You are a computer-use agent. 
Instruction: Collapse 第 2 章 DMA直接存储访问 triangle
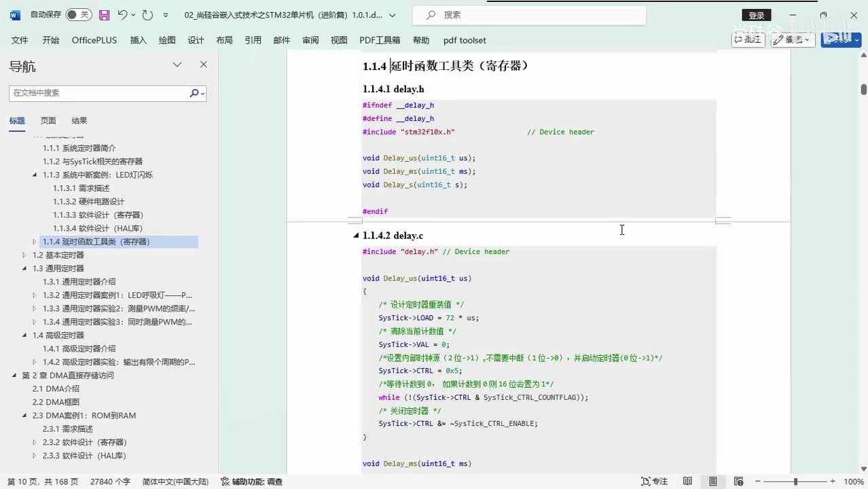(14, 376)
